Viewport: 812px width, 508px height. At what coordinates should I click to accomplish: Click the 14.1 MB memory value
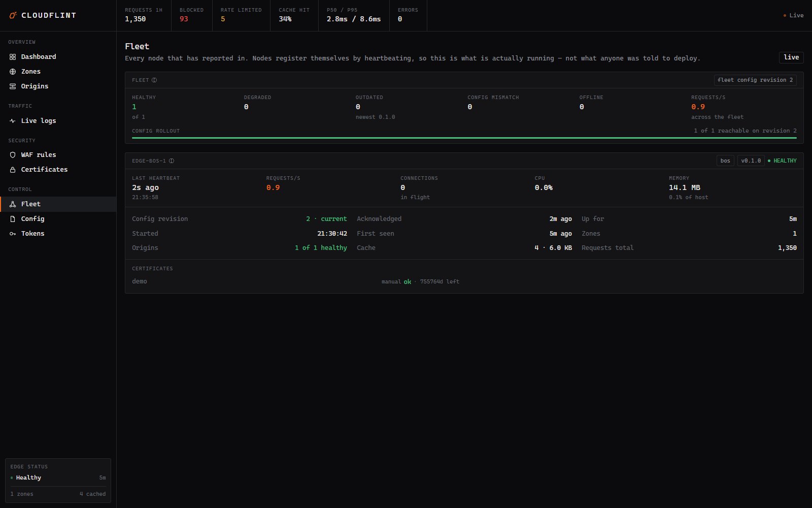point(685,188)
